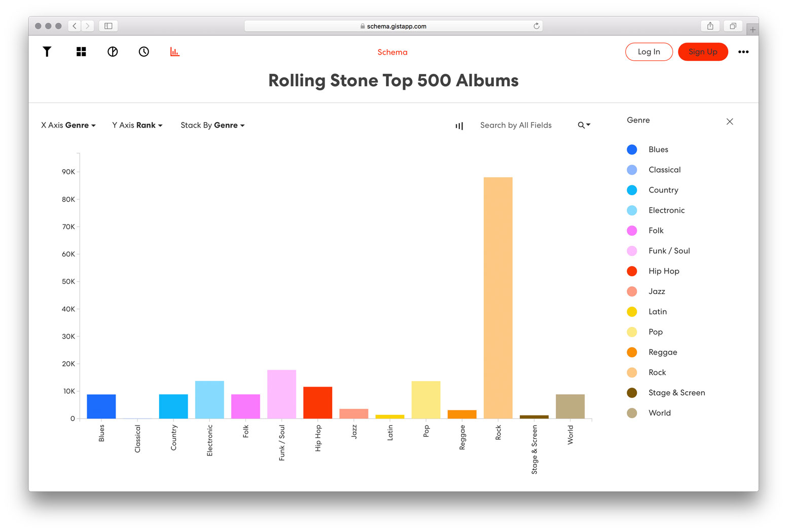Click the Jazz bar in chart
The height and width of the screenshot is (532, 787).
tap(354, 413)
